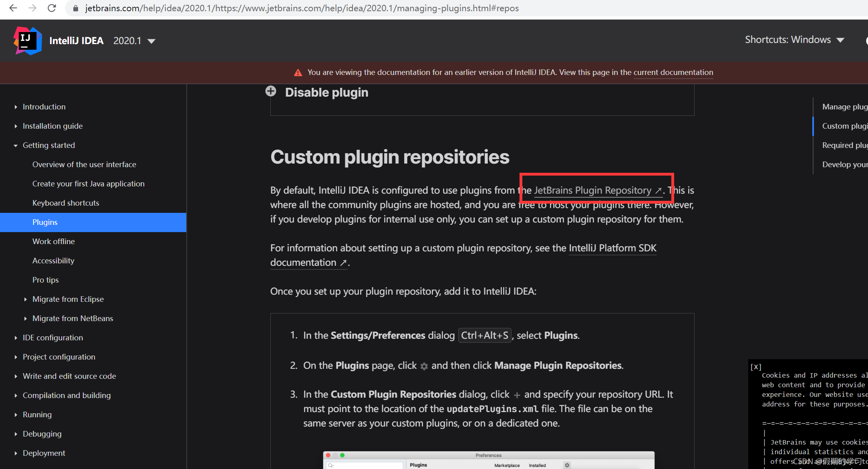Open the Shortcuts: Windows dropdown
Image resolution: width=868 pixels, height=469 pixels.
pyautogui.click(x=795, y=40)
